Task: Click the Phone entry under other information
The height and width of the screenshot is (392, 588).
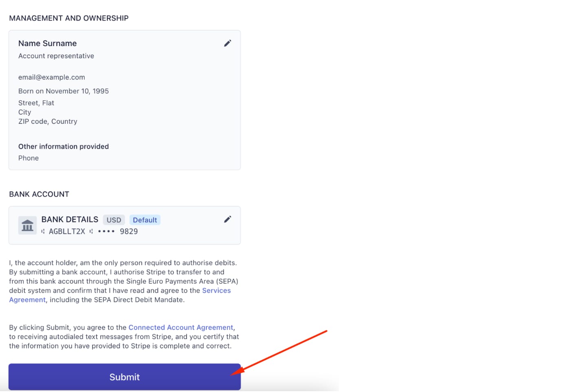Action: click(29, 158)
